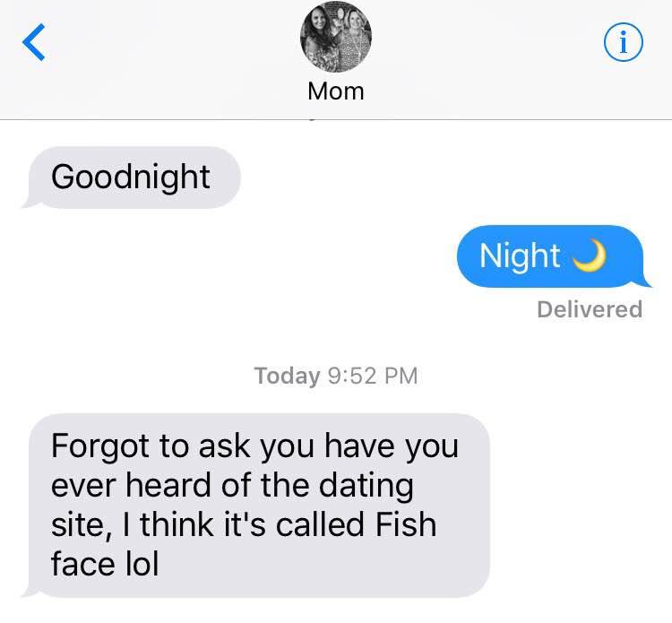This screenshot has width=672, height=623.
Task: Click the 9:52 PM time text
Action: [x=370, y=376]
